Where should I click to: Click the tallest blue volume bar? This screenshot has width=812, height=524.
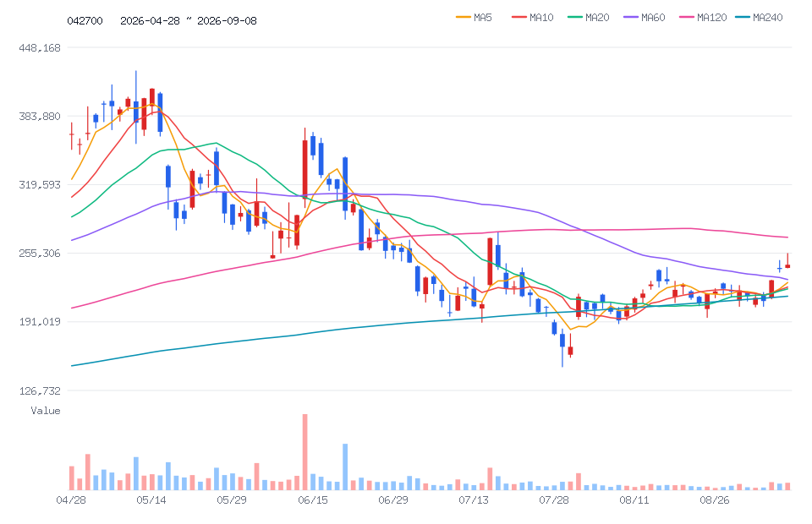pyautogui.click(x=345, y=467)
